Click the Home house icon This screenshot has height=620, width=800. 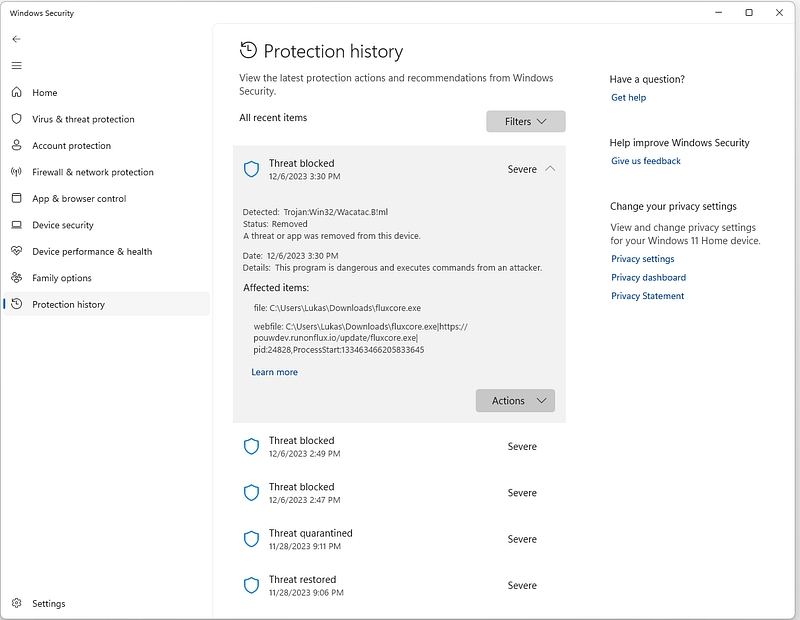click(x=16, y=92)
